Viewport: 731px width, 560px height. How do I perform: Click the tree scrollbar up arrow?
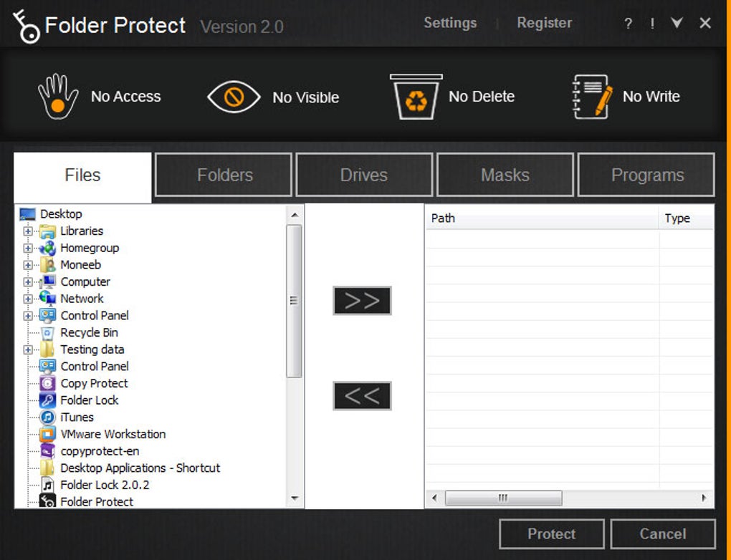click(x=295, y=215)
